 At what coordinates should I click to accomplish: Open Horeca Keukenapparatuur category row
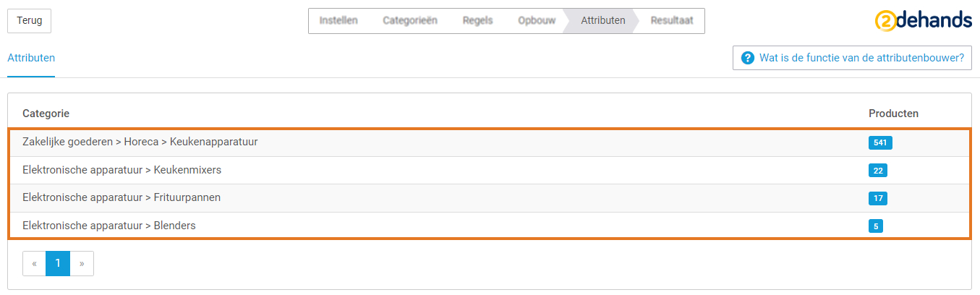[x=490, y=143]
